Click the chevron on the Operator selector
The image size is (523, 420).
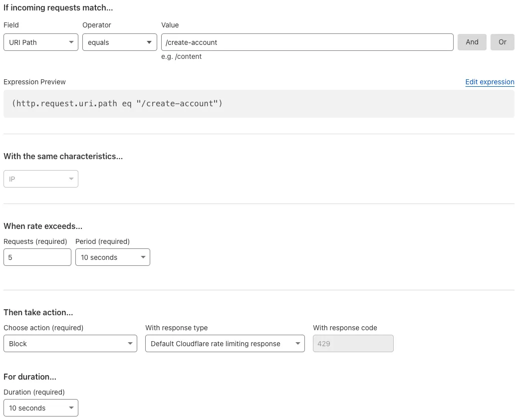click(149, 42)
